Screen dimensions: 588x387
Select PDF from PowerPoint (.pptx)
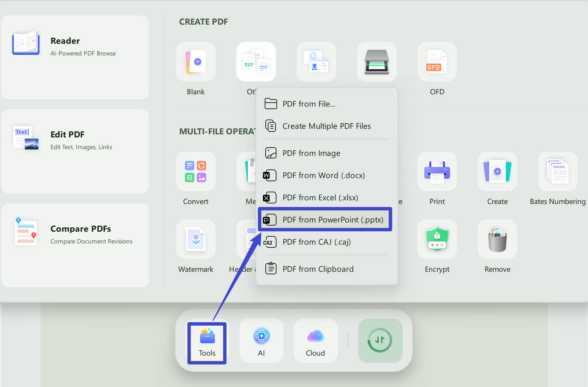coord(325,220)
